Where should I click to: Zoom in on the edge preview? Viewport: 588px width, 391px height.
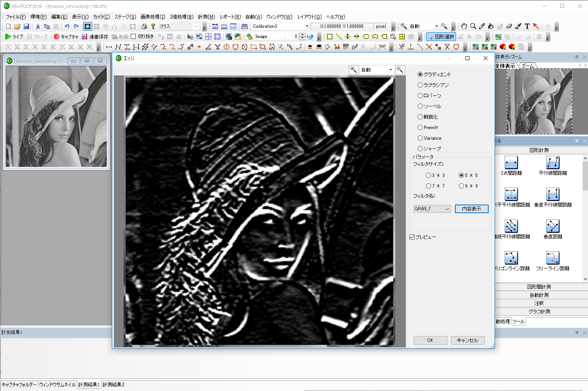click(354, 69)
